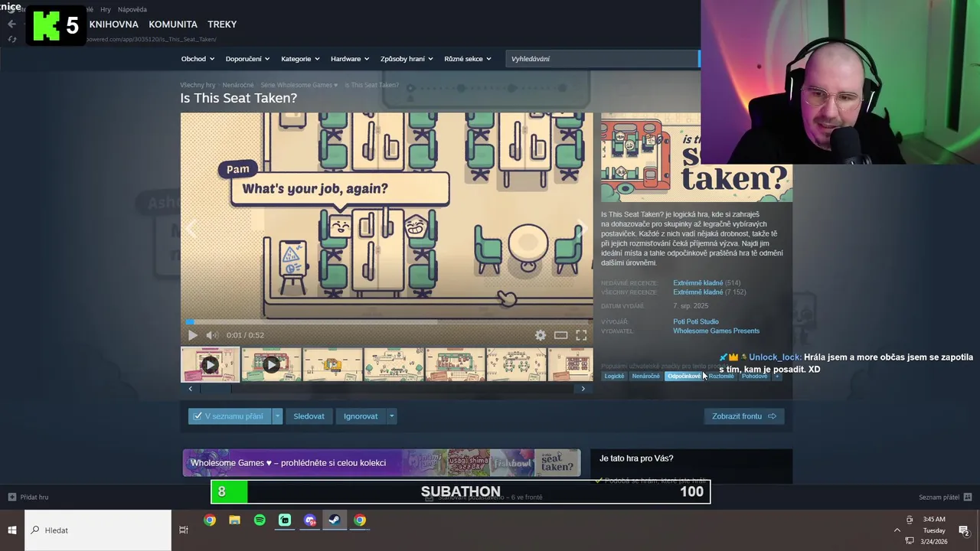The width and height of the screenshot is (980, 551).
Task: Go back with the navigation arrow
Action: [x=11, y=24]
